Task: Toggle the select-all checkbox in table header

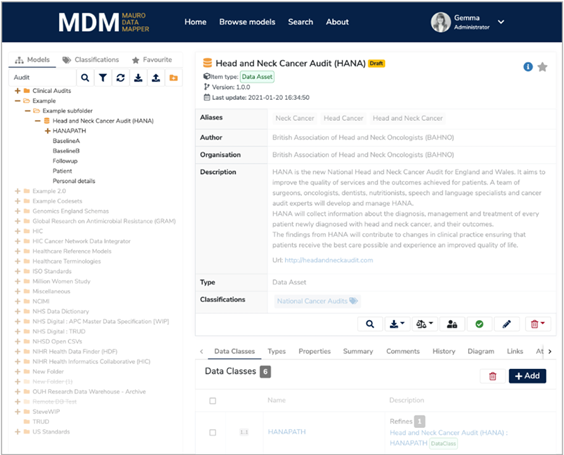Action: coord(213,401)
